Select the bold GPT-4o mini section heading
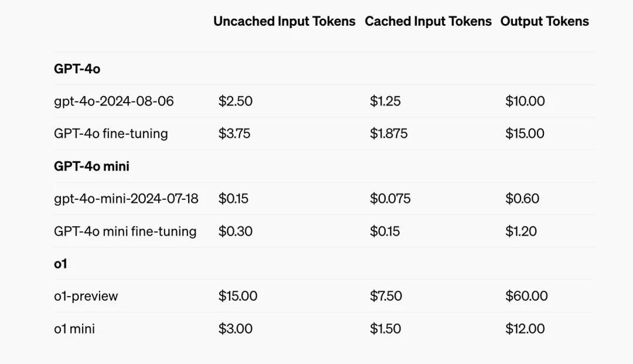Viewport: 633px width, 364px height. pyautogui.click(x=91, y=166)
